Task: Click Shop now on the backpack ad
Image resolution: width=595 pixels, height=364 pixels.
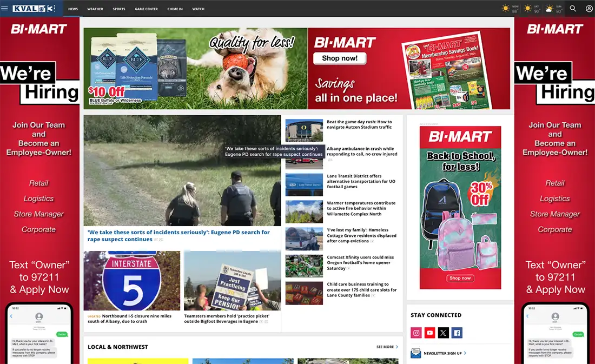Action: pyautogui.click(x=460, y=278)
